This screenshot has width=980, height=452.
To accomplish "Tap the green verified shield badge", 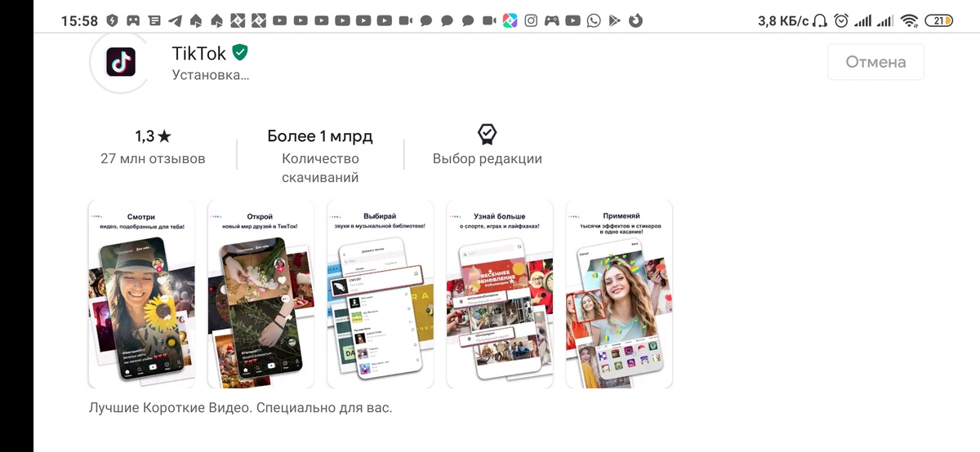I will pos(240,53).
